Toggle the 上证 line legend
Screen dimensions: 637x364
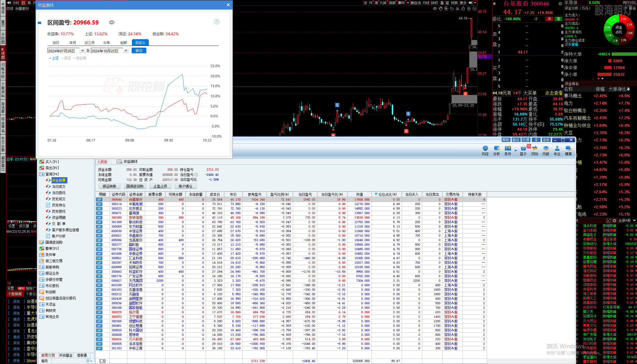[54, 58]
